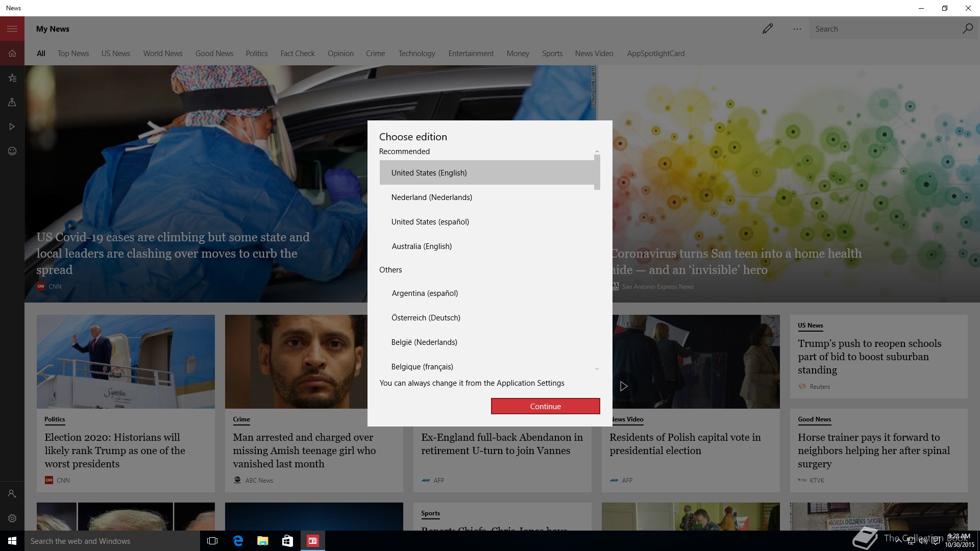Image resolution: width=980 pixels, height=551 pixels.
Task: Open Local news icon in the sidebar
Action: (12, 102)
